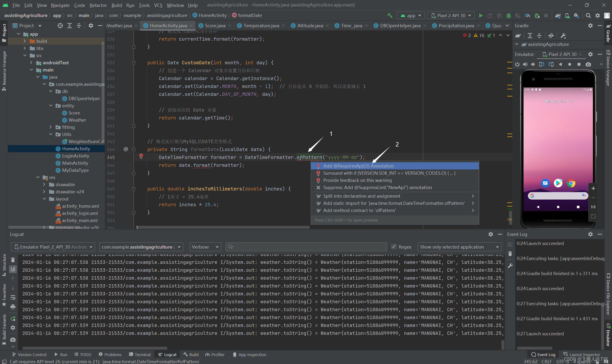This screenshot has height=364, width=612.
Task: Open Terminal tool window button
Action: point(140,354)
